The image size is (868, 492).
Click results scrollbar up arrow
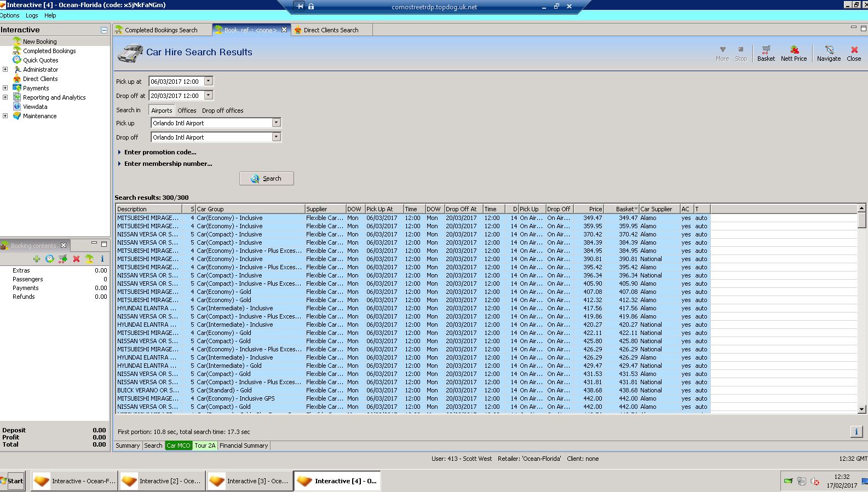click(861, 208)
